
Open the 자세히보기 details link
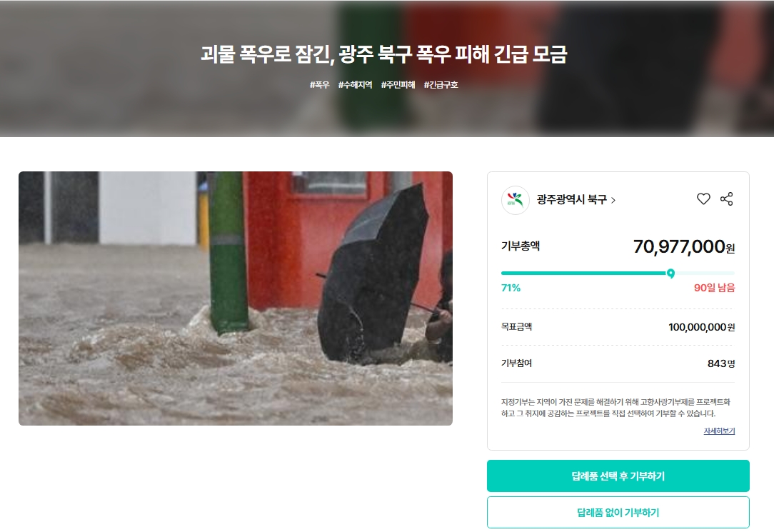[719, 431]
